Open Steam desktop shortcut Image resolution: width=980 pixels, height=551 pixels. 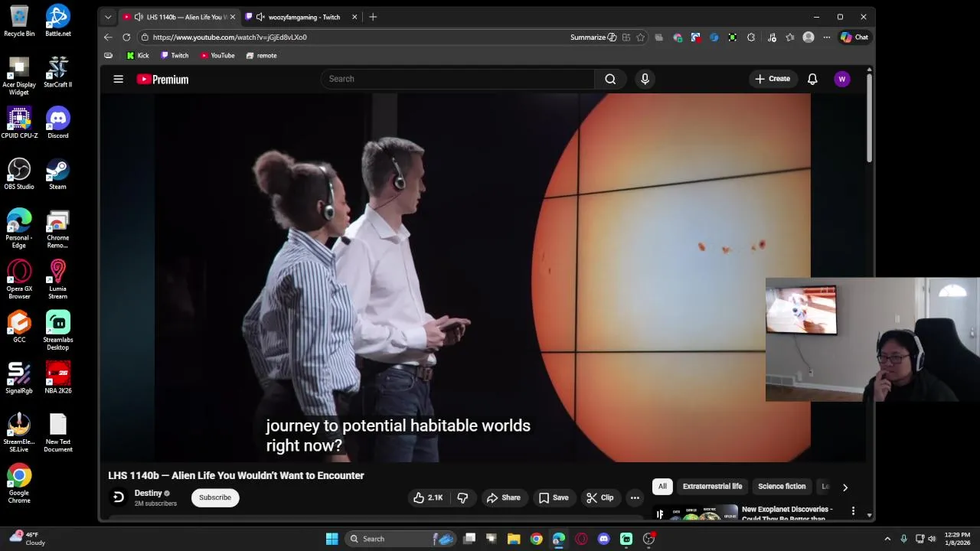[57, 174]
